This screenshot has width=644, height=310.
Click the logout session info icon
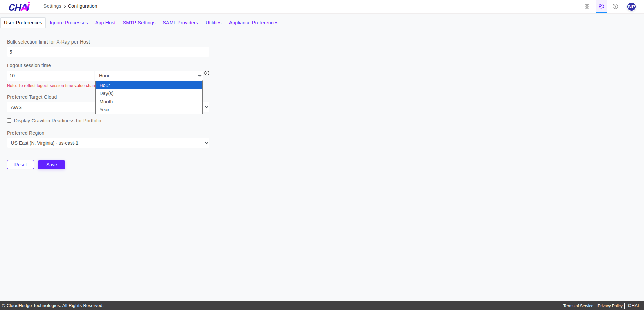[x=207, y=73]
